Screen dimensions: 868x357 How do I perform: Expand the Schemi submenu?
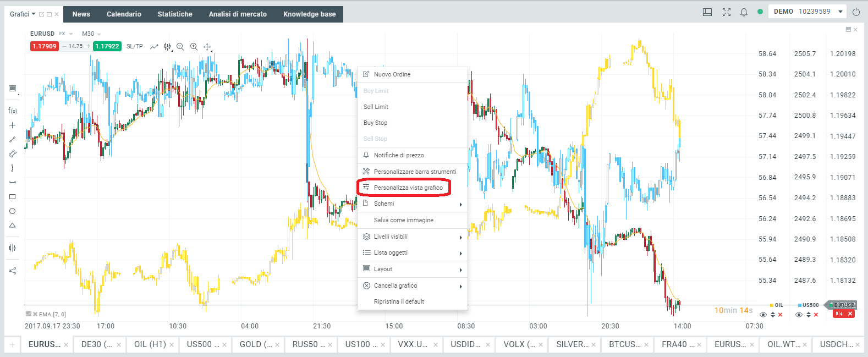(x=412, y=204)
